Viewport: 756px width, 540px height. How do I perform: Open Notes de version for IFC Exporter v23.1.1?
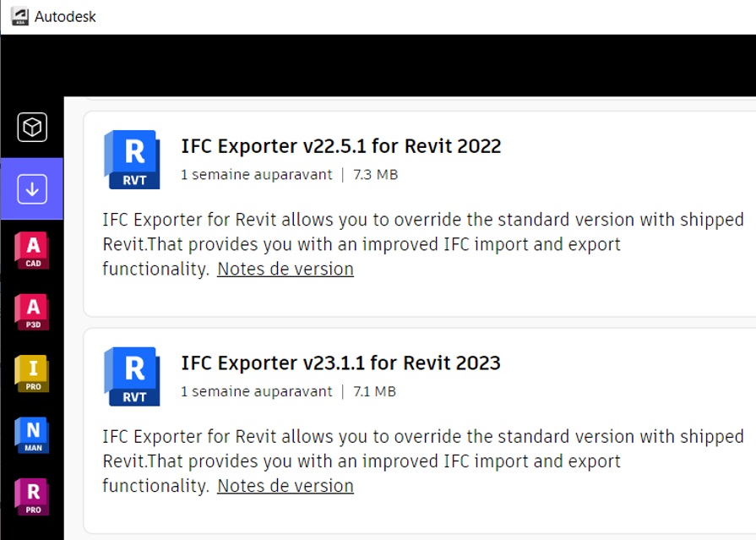pos(286,486)
